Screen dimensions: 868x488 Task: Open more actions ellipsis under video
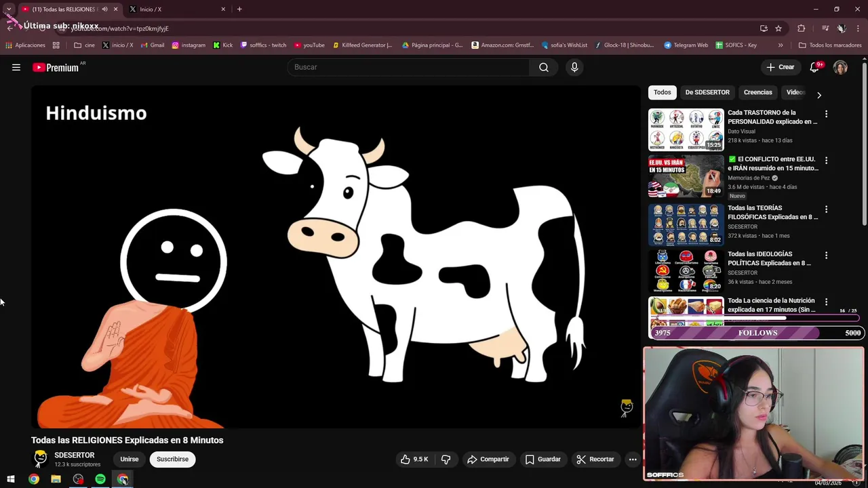coord(633,459)
